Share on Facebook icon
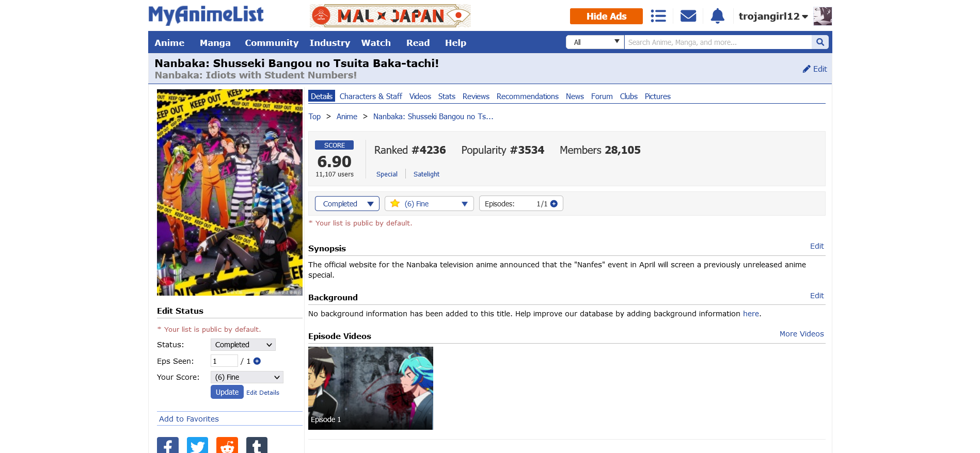The height and width of the screenshot is (453, 980). click(x=168, y=445)
